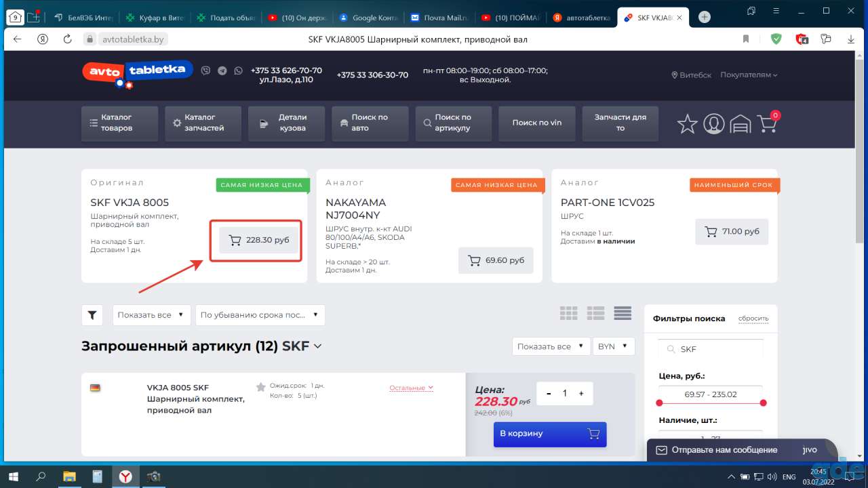868x488 pixels.
Task: Open the camera app on the taskbar
Action: pos(154,476)
